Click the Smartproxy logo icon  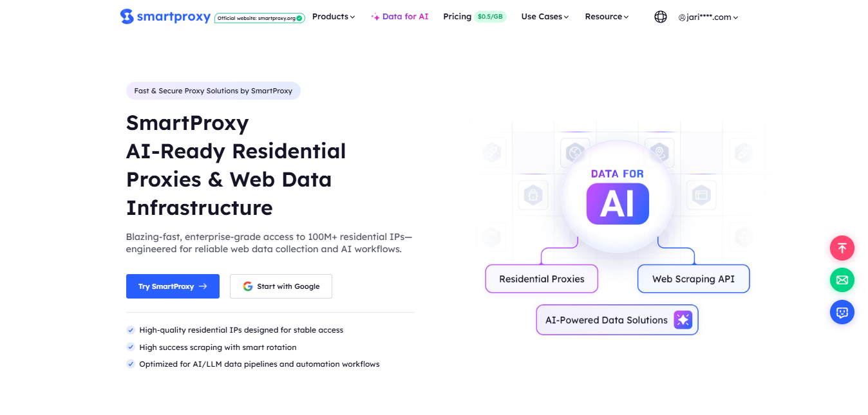click(127, 17)
